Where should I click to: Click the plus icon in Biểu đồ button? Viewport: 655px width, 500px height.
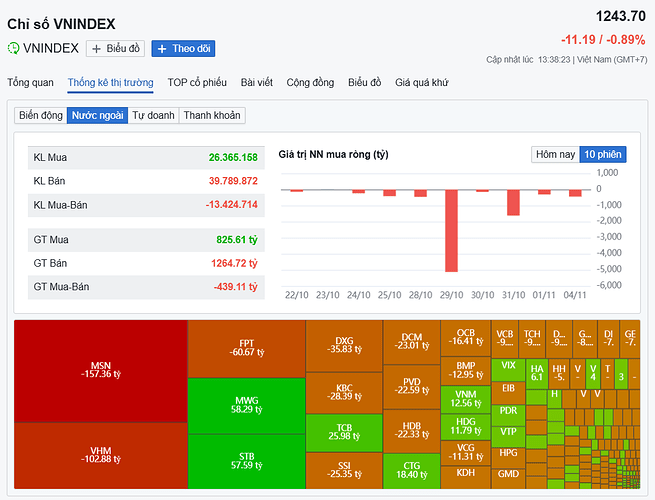pos(96,49)
